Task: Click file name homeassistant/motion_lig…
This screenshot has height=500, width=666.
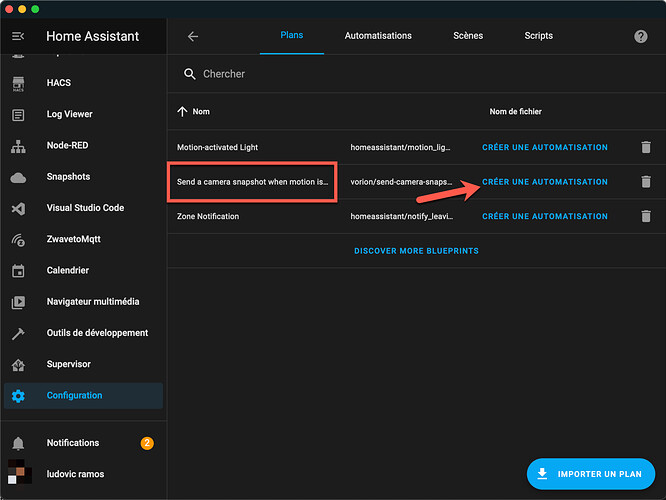Action: click(x=400, y=147)
